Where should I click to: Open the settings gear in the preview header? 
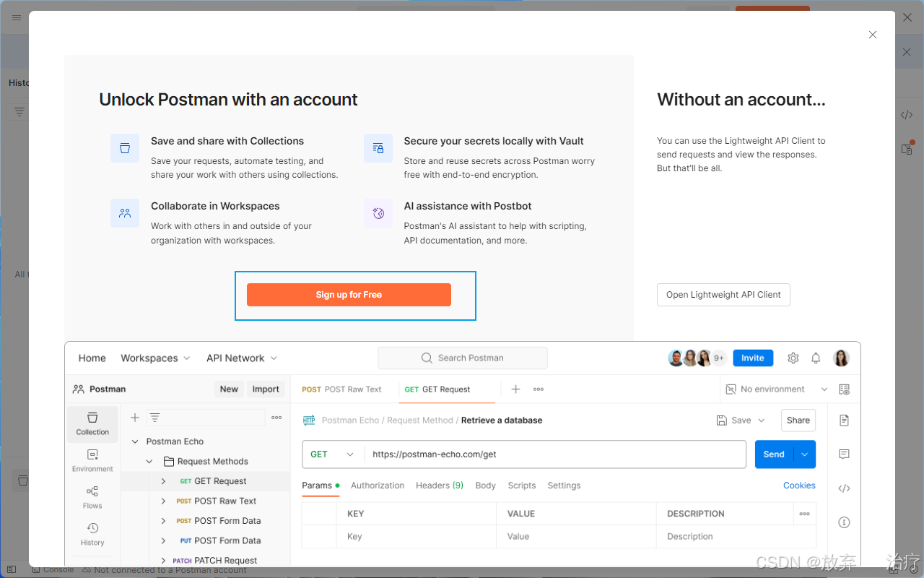click(793, 358)
